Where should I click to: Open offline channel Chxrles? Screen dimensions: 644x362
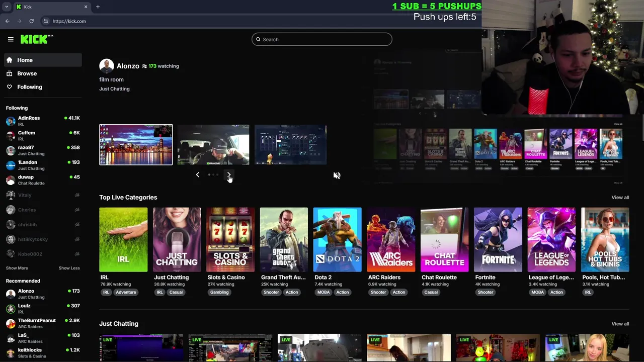[43, 210]
